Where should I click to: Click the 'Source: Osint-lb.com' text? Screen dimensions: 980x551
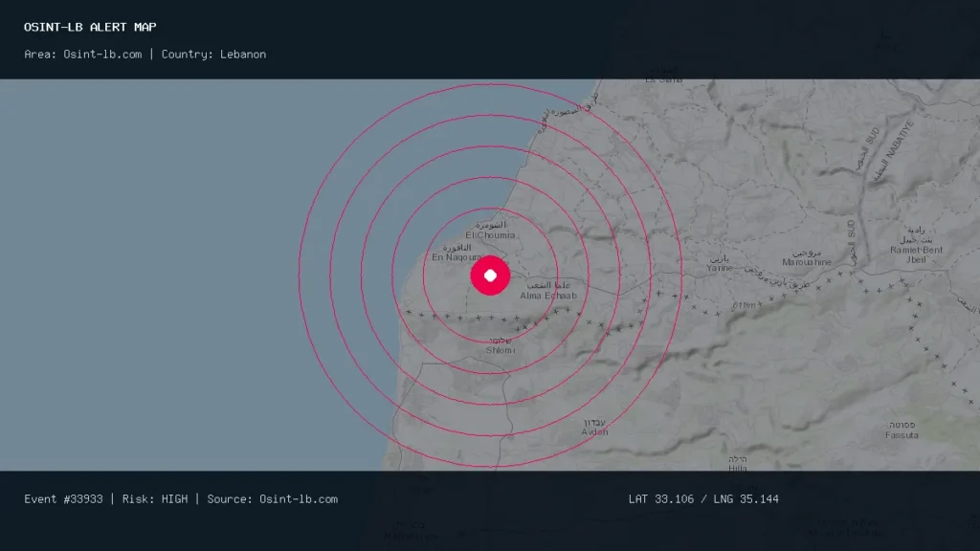point(273,499)
